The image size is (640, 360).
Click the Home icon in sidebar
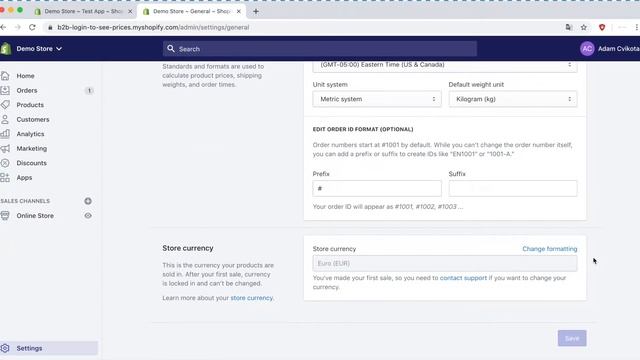(5, 76)
